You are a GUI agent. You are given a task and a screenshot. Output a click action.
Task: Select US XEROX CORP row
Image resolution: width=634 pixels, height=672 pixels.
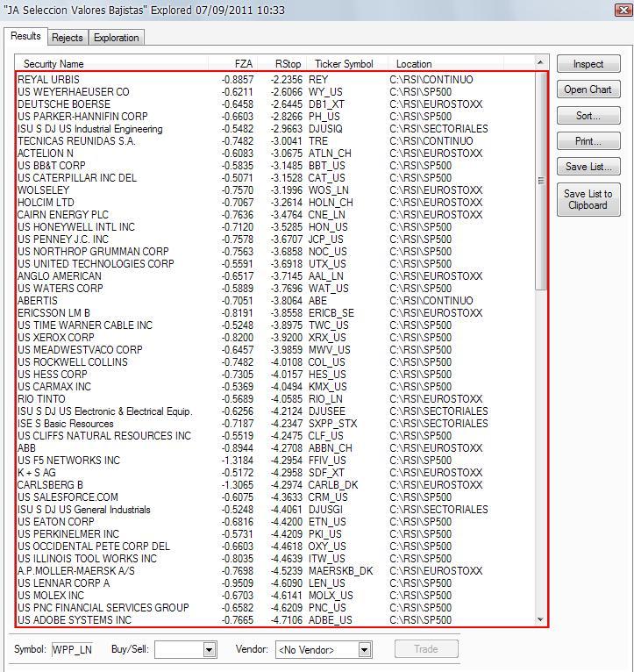pyautogui.click(x=275, y=338)
